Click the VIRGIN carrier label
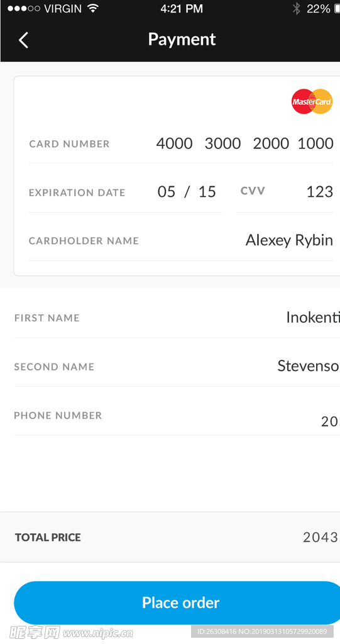The image size is (340, 644). click(63, 9)
